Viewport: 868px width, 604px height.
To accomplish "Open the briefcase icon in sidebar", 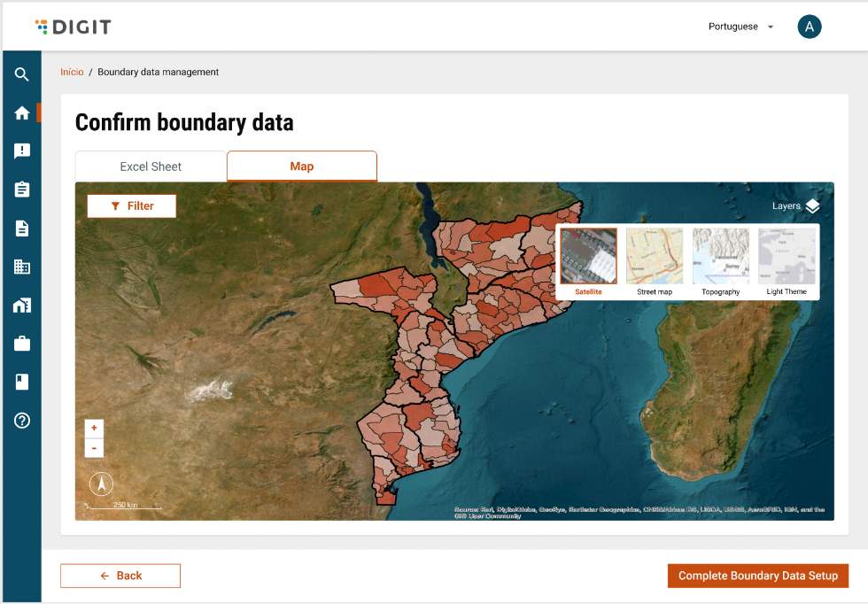I will pyautogui.click(x=22, y=344).
